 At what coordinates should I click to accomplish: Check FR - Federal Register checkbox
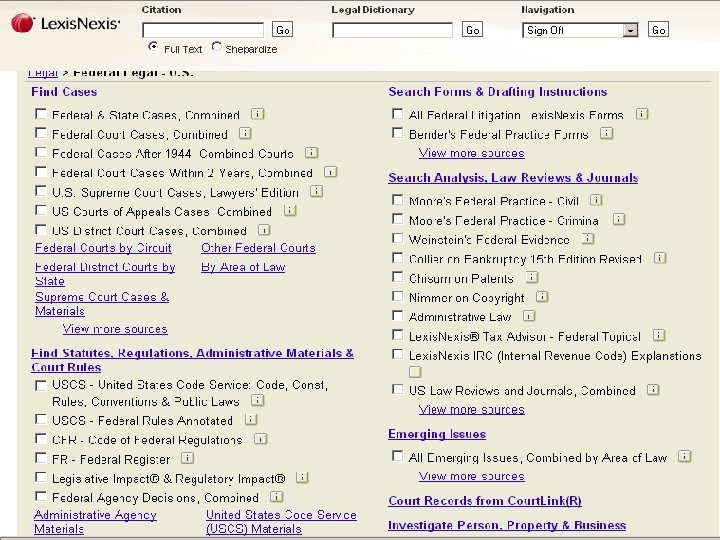point(41,458)
